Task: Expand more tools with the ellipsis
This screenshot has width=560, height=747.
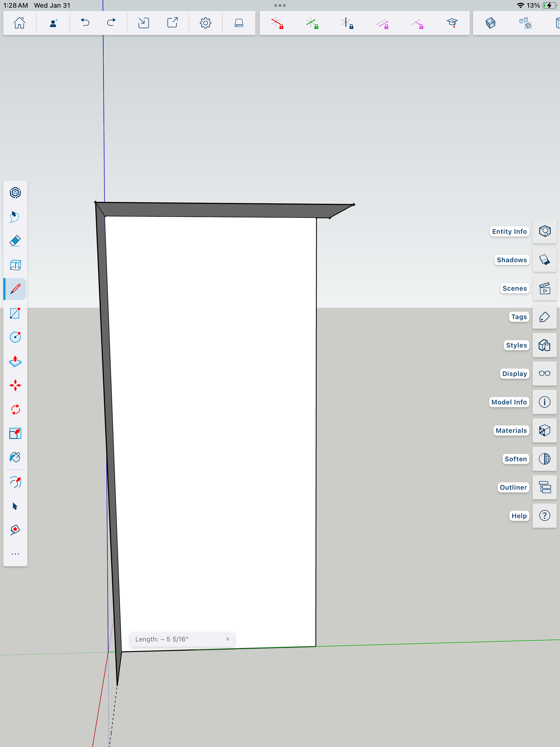Action: click(x=15, y=554)
